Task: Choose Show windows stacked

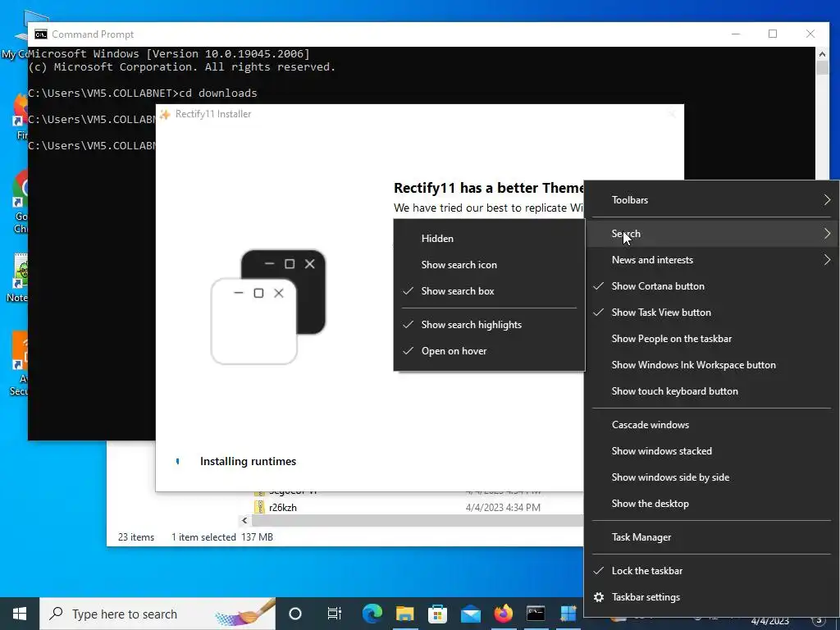Action: (x=713, y=451)
